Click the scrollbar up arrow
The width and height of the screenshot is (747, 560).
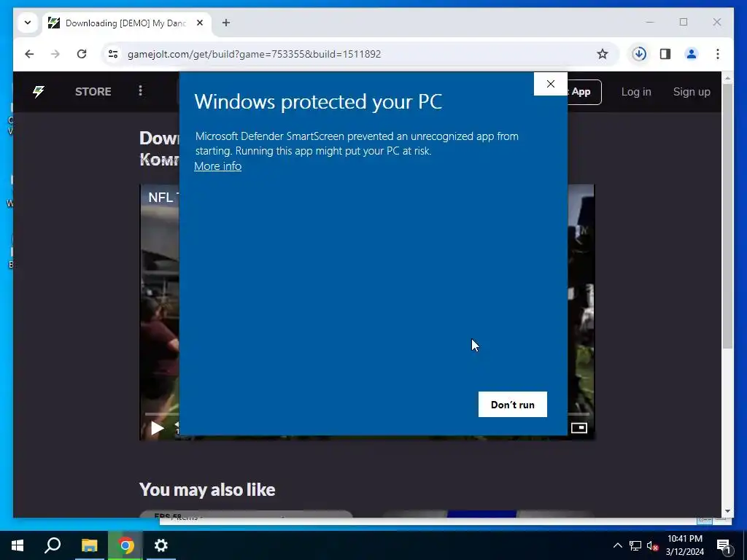[x=727, y=77]
